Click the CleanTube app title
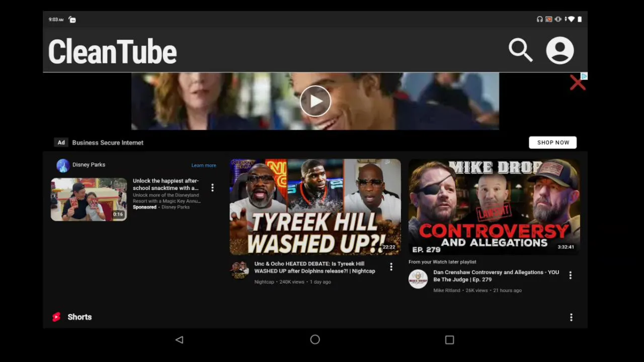 click(112, 52)
